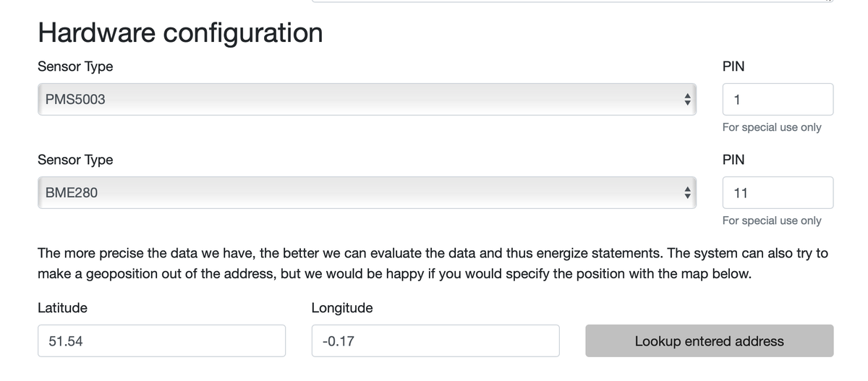Screen dimensions: 868x381
Task: Click the text area resize handle at top
Action: [830, 1]
